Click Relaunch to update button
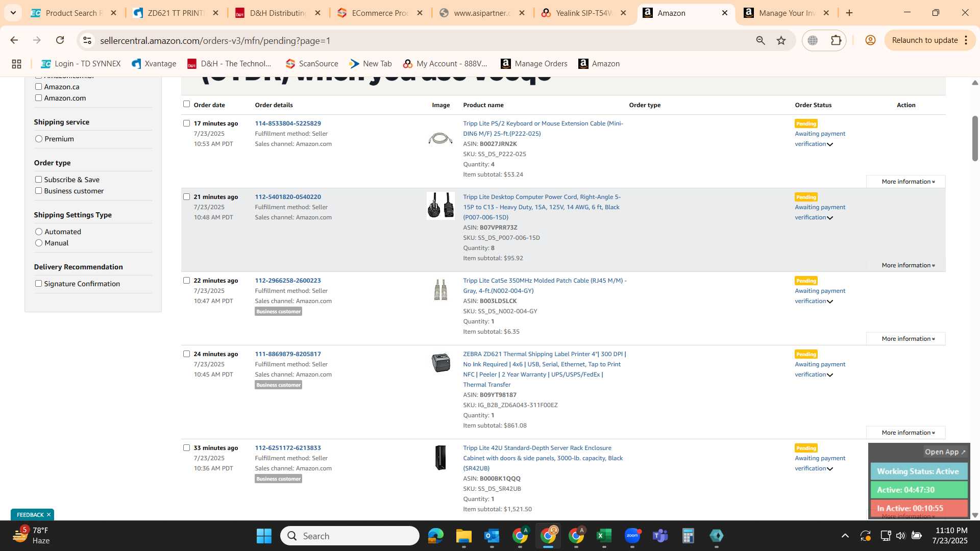 point(930,40)
